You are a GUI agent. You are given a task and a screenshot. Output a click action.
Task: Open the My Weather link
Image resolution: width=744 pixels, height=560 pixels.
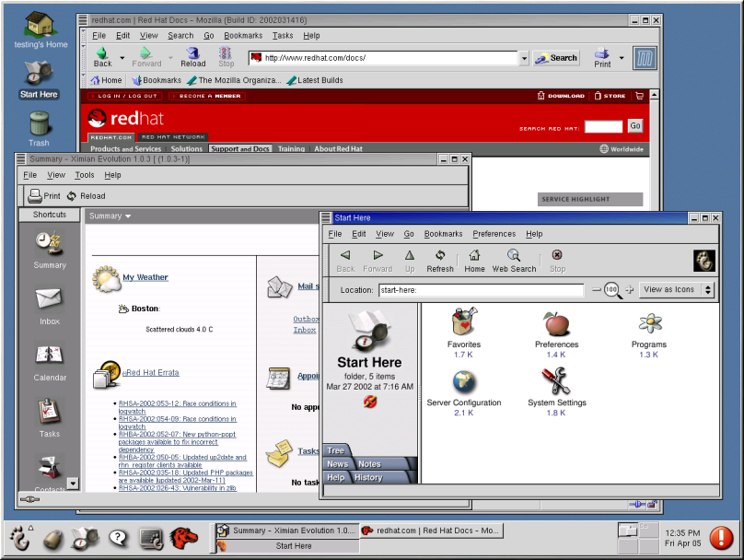145,277
